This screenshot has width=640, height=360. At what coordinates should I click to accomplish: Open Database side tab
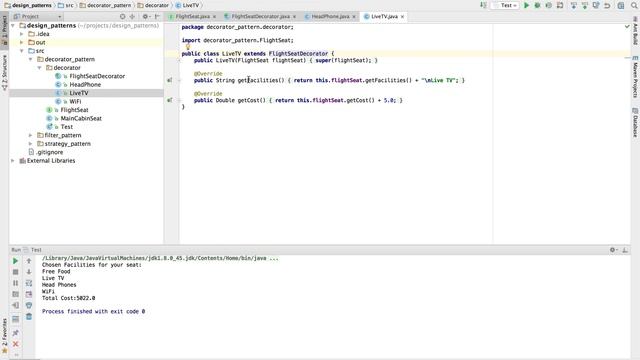click(x=635, y=122)
